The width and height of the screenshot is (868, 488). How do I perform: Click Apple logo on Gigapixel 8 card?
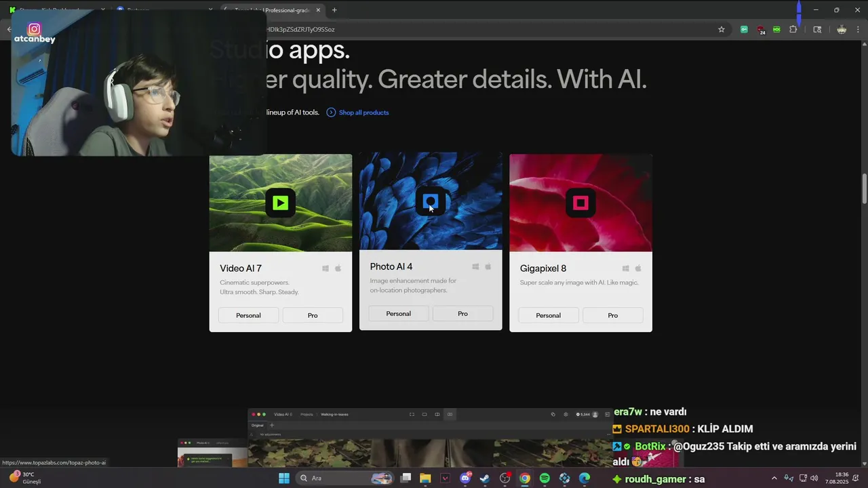click(x=638, y=268)
